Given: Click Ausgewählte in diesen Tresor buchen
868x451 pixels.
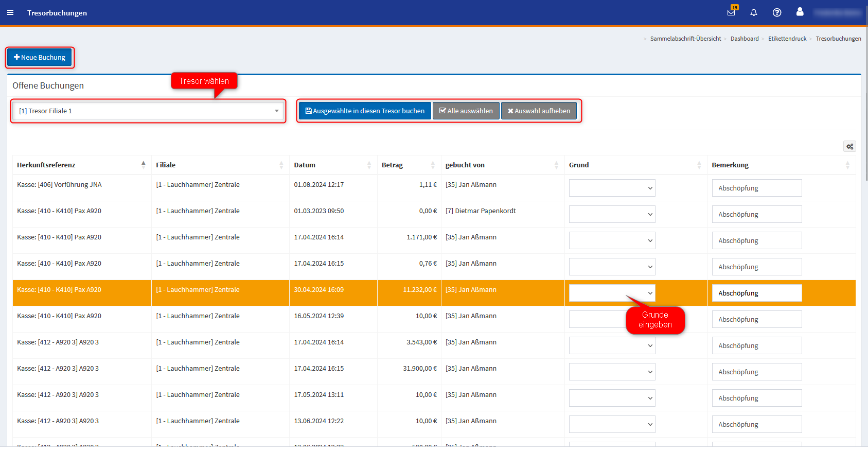Looking at the screenshot, I should [x=365, y=111].
